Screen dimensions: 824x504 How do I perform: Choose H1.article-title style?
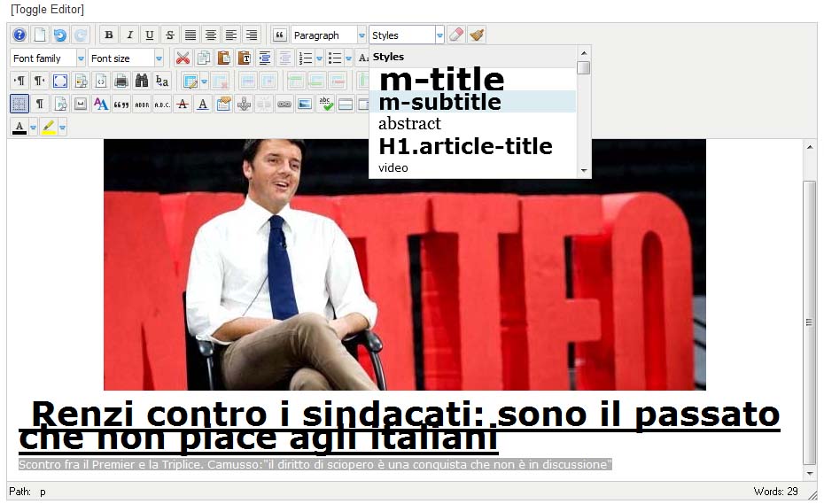(x=465, y=146)
